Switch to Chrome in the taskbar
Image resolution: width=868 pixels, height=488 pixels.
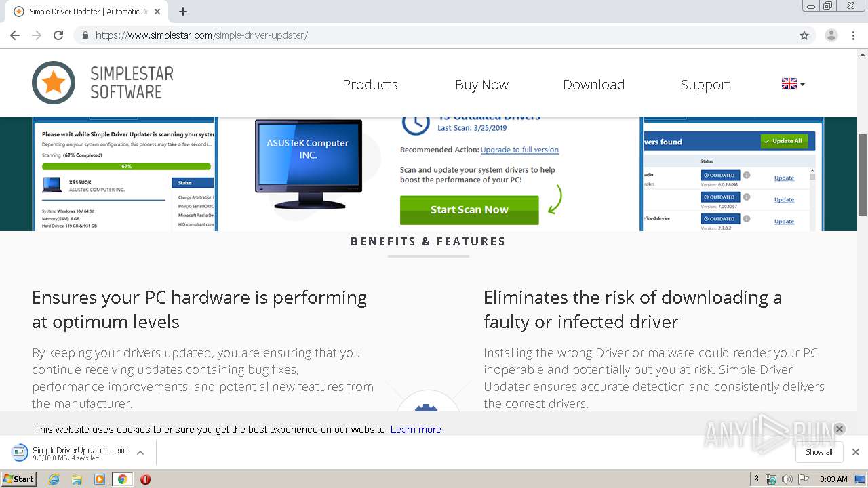[x=122, y=479]
